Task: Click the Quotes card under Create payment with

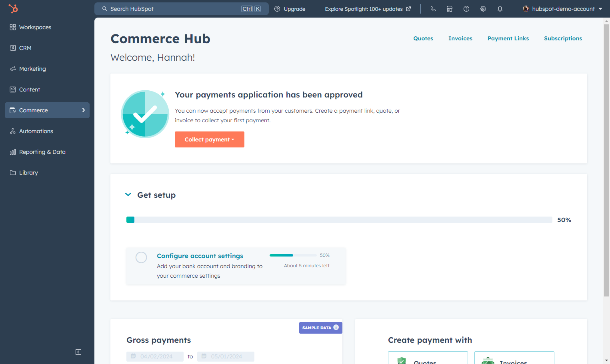Action: click(428, 358)
